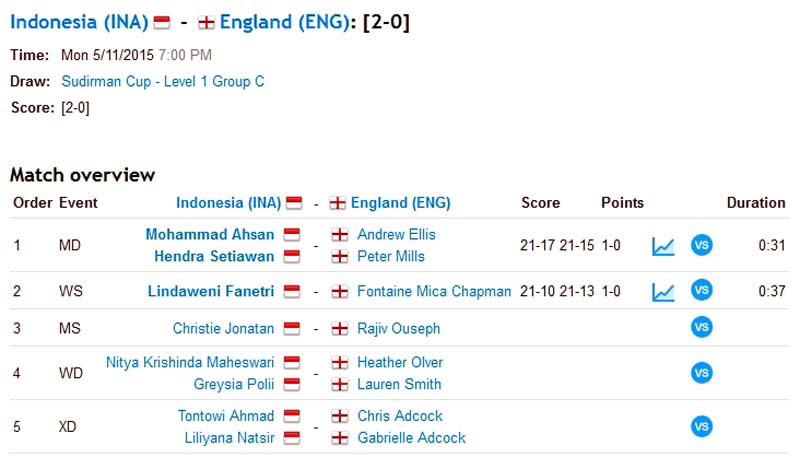This screenshot has width=800, height=457.
Task: Open the score chart icon for WS match
Action: tap(663, 292)
